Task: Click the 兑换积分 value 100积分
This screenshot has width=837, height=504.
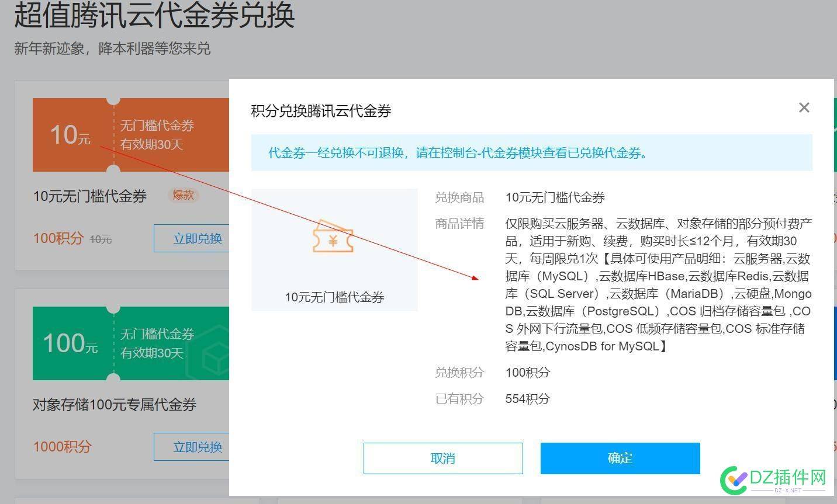Action: [x=528, y=373]
